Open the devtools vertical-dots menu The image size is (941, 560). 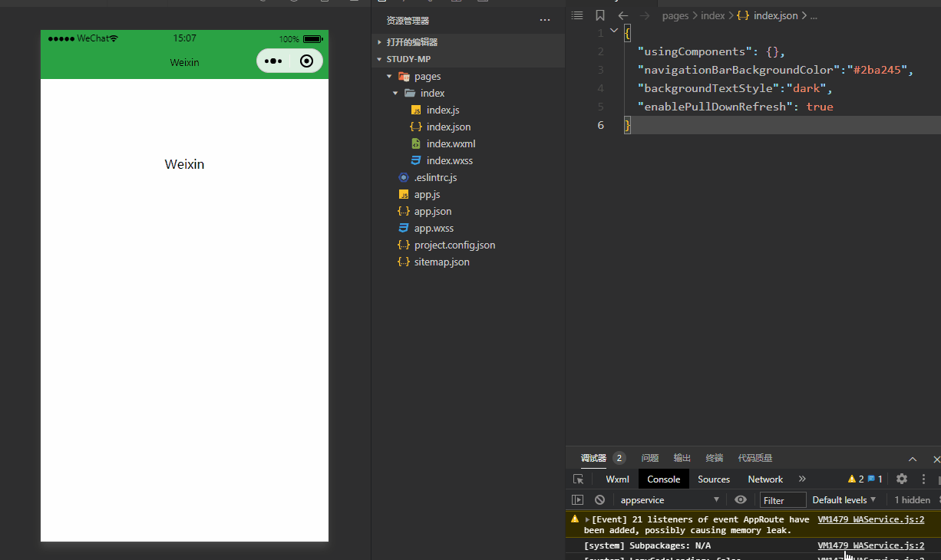(x=923, y=479)
